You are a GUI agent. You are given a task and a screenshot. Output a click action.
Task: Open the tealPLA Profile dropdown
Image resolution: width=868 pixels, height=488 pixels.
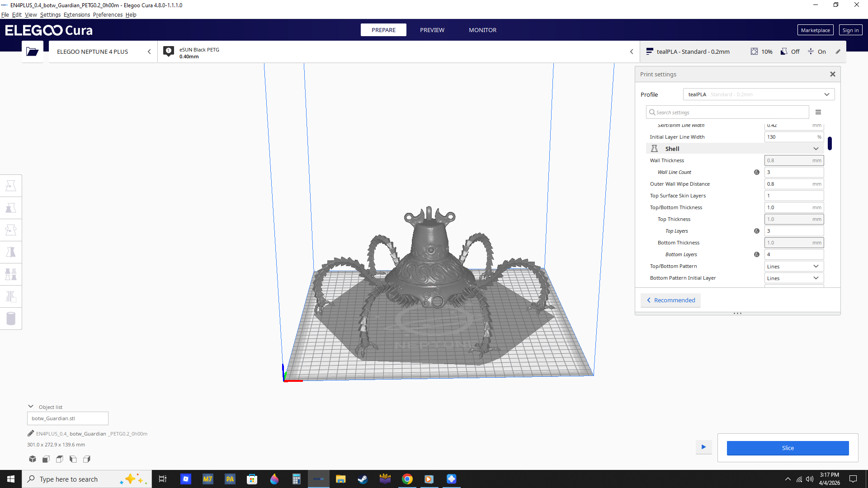click(x=759, y=94)
